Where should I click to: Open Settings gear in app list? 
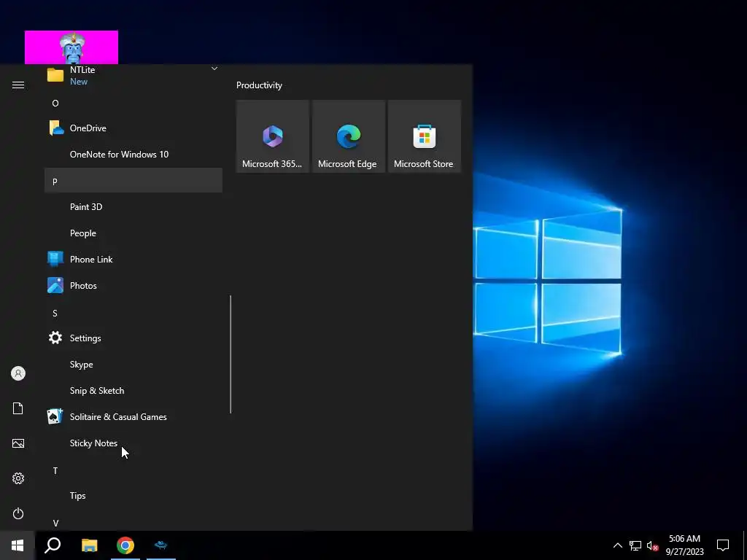tap(55, 338)
